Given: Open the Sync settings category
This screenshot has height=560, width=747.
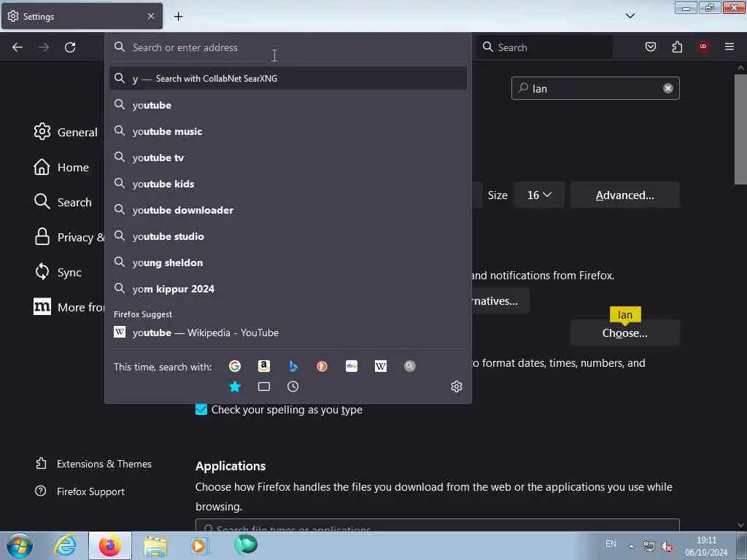Looking at the screenshot, I should click(58, 272).
